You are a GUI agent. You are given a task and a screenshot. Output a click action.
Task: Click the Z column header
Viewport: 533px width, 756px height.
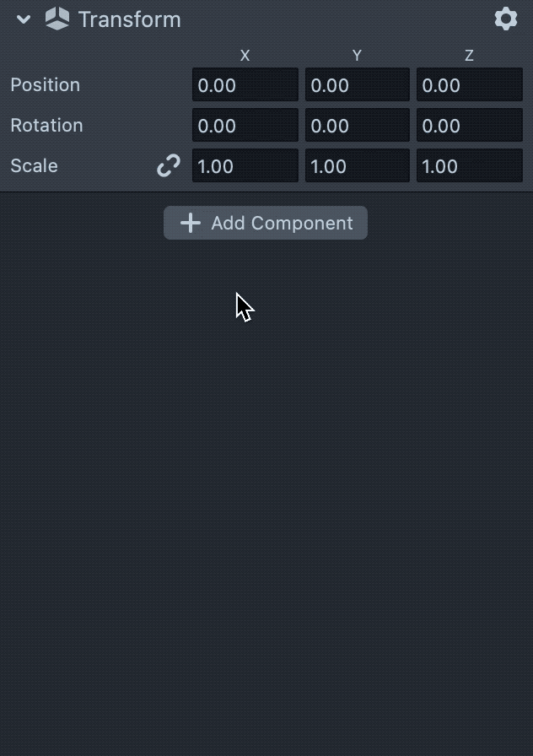point(469,56)
